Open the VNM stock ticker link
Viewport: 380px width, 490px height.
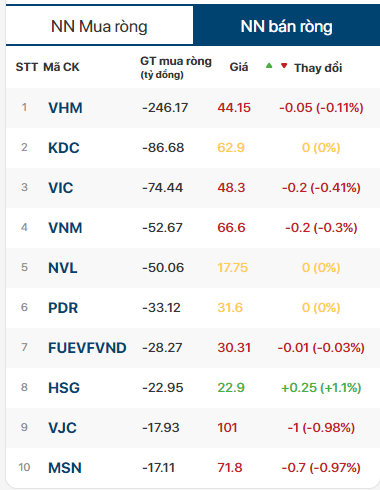(x=65, y=228)
